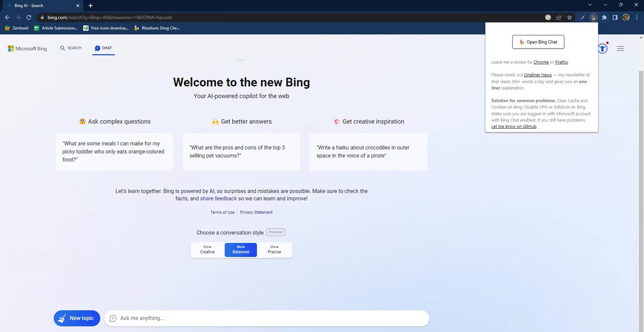Click the Bing Chat extension icon in the toolbar
Image resolution: width=644 pixels, height=332 pixels.
pos(593,18)
